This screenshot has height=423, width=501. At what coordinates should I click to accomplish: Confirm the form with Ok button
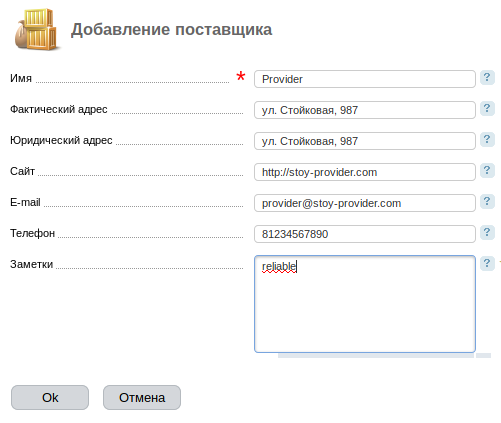[x=50, y=398]
